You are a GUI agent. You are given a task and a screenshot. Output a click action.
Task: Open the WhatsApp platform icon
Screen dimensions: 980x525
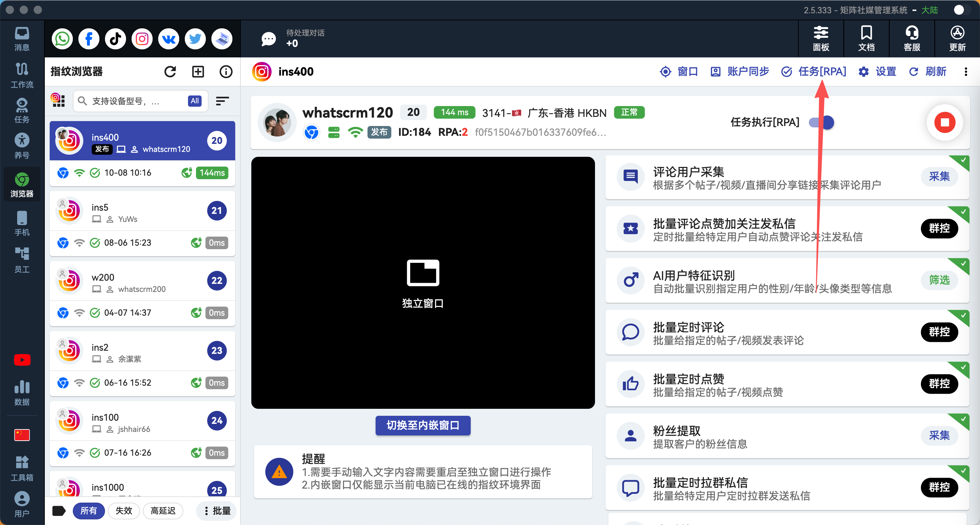click(x=62, y=39)
